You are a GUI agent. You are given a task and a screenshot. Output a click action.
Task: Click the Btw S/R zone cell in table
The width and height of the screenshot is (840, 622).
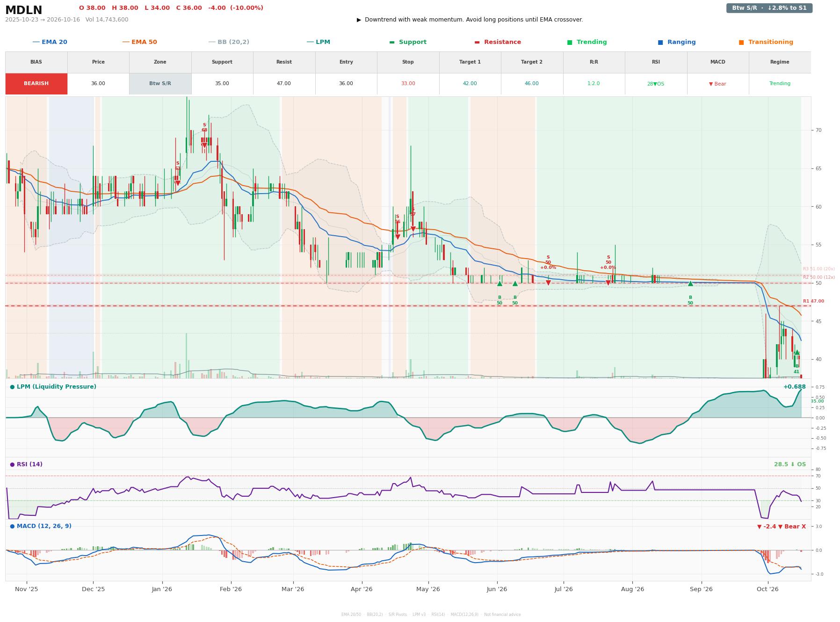pos(160,84)
